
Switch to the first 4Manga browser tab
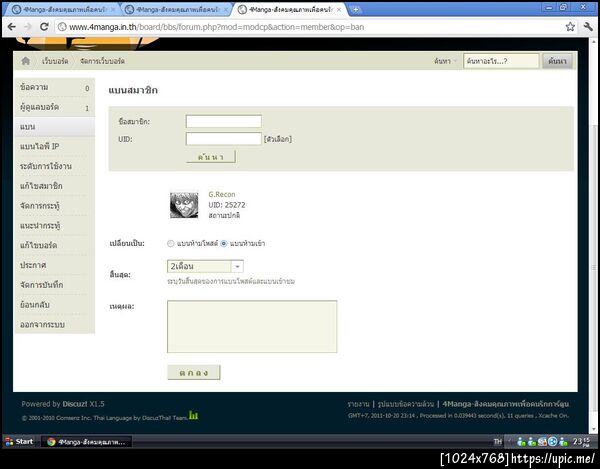62,10
